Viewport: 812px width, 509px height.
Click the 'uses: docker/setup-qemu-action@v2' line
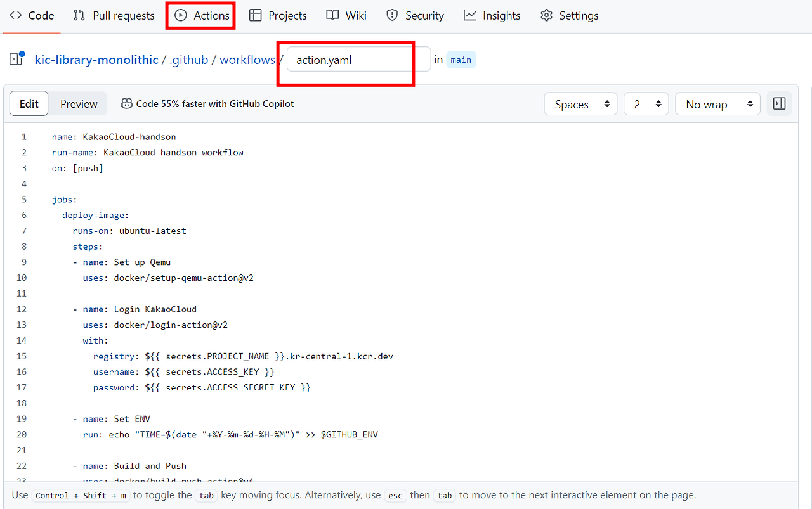pyautogui.click(x=168, y=278)
